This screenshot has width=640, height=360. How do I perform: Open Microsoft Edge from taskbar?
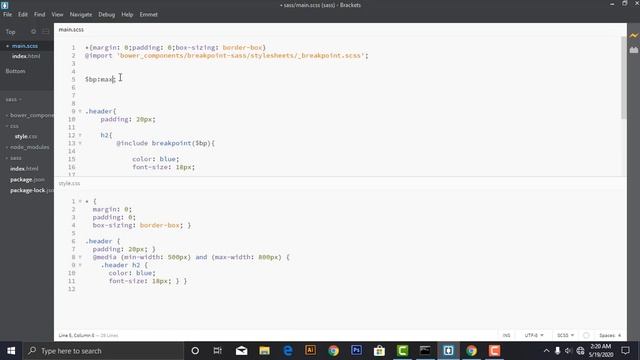[288, 351]
